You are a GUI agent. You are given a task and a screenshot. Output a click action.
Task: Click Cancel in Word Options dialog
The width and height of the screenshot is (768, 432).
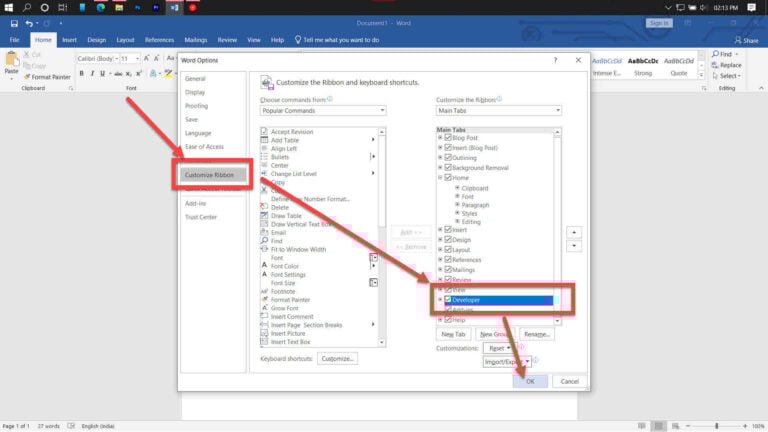pos(570,382)
